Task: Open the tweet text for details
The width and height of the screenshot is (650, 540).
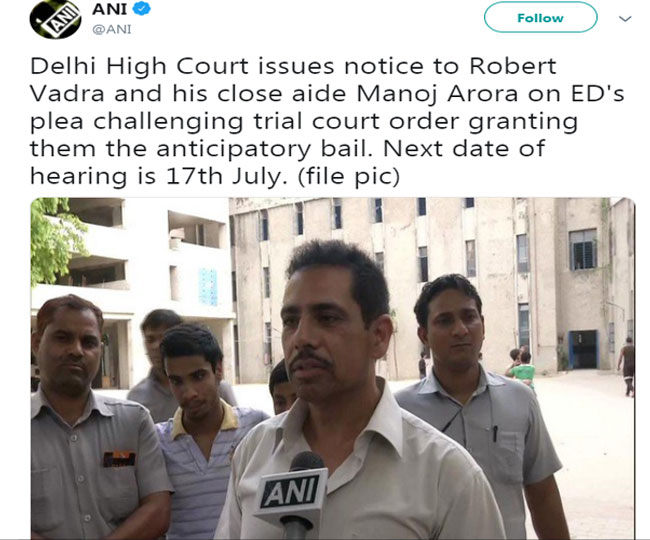Action: (327, 121)
